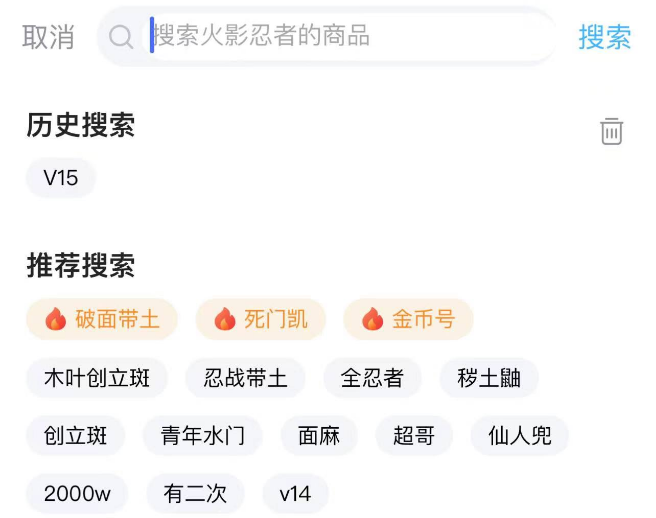Tap hot search tag 死门凯
This screenshot has width=656, height=518.
coord(261,320)
